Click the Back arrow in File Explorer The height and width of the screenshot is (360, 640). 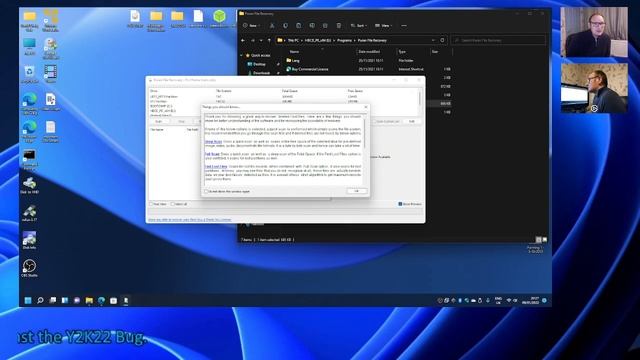(243, 40)
